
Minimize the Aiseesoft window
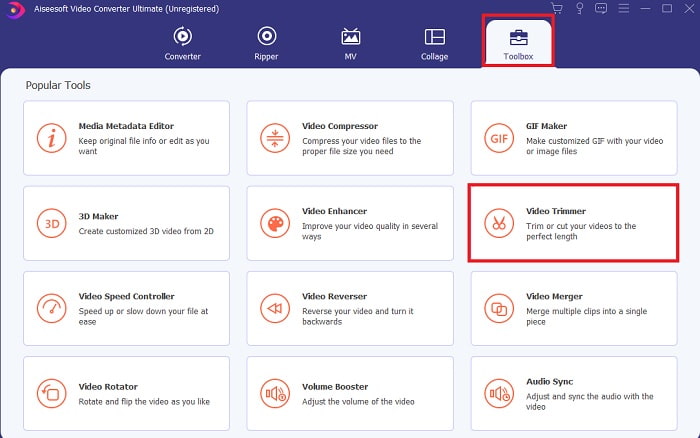(645, 8)
